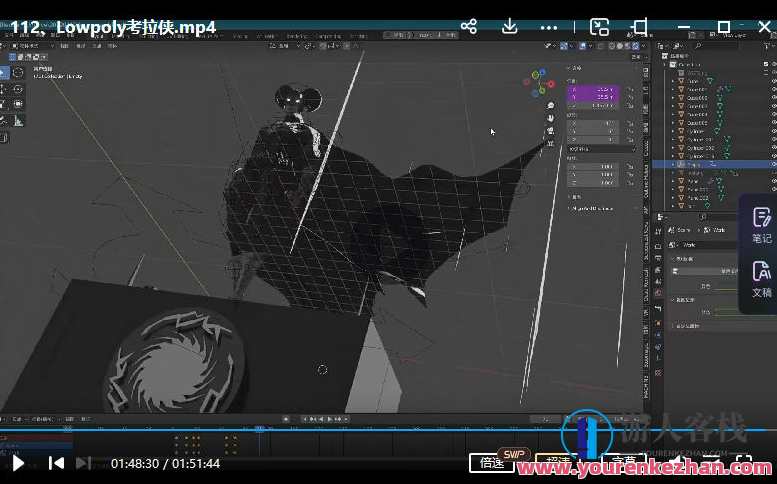Toggle viewport overlays button
Viewport: 777px width, 484px height.
pos(583,46)
